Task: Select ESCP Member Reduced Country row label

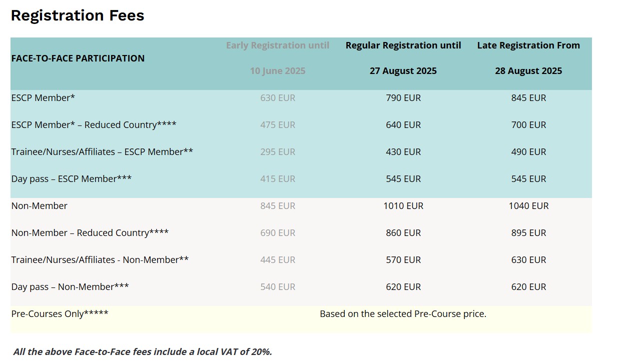Action: pyautogui.click(x=94, y=125)
